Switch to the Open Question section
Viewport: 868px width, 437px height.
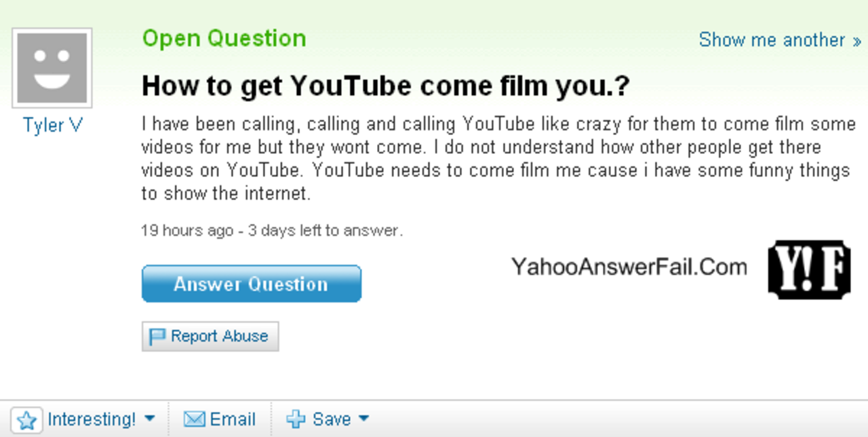(x=224, y=38)
